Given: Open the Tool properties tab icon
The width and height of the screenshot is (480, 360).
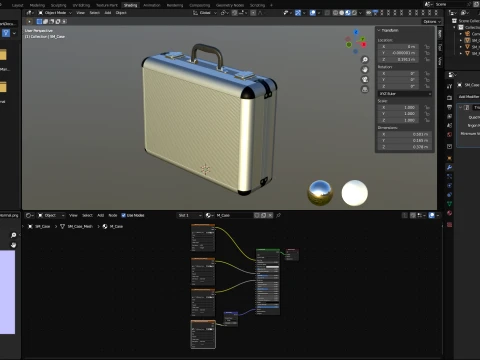Looking at the screenshot, I should click(449, 86).
